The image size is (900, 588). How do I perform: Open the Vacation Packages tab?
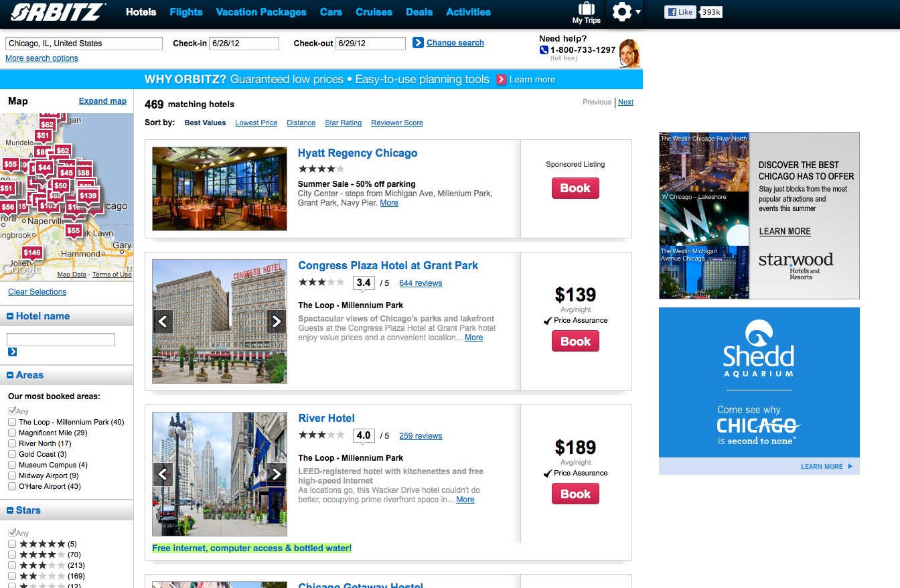click(x=261, y=12)
